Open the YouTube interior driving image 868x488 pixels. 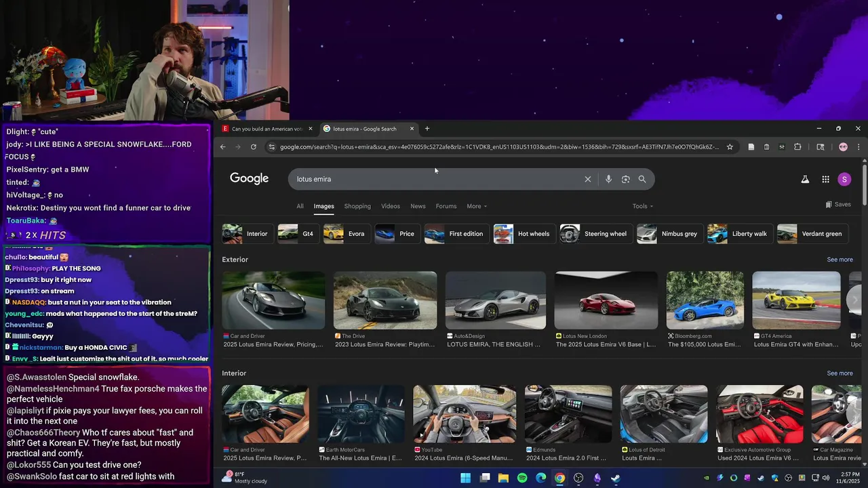click(x=465, y=414)
